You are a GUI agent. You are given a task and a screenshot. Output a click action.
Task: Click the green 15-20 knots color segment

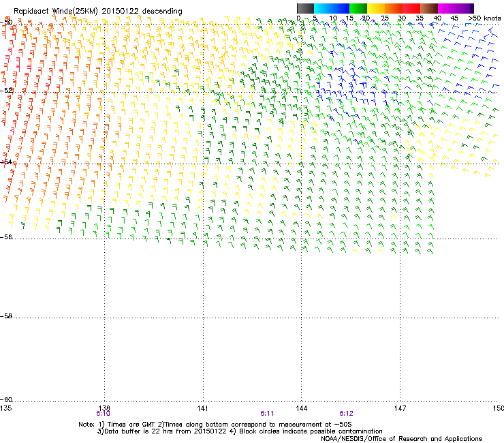[x=358, y=8]
